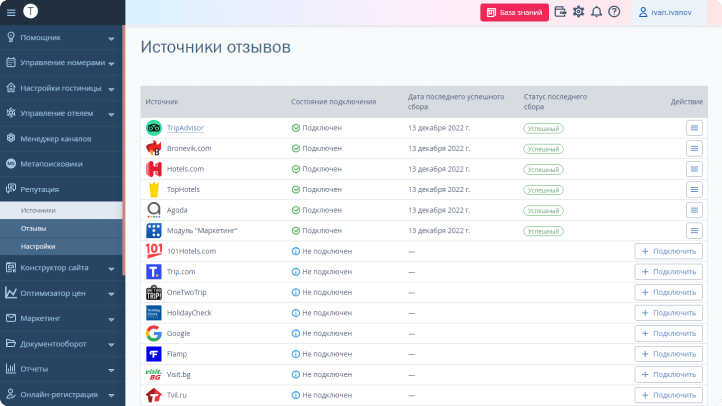Click Подключить for Flamp
722x406 pixels.
pyautogui.click(x=669, y=354)
